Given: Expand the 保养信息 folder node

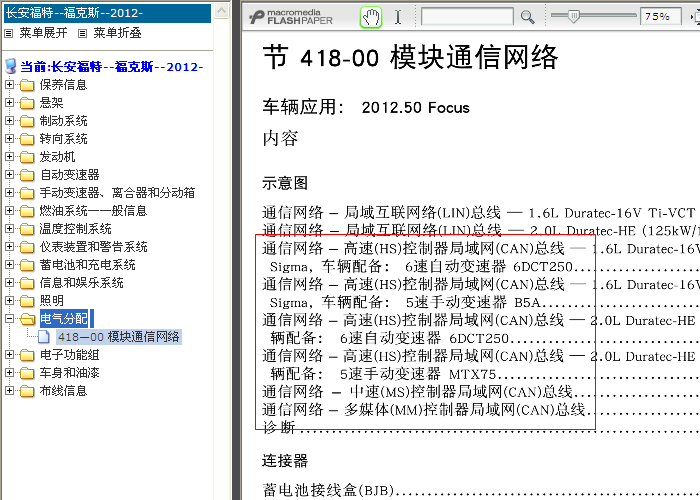Looking at the screenshot, I should click(9, 84).
